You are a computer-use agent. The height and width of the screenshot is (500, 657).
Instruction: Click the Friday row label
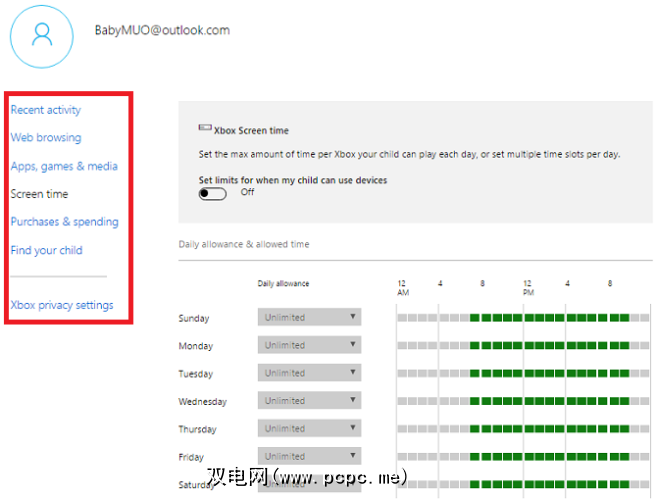(x=191, y=457)
